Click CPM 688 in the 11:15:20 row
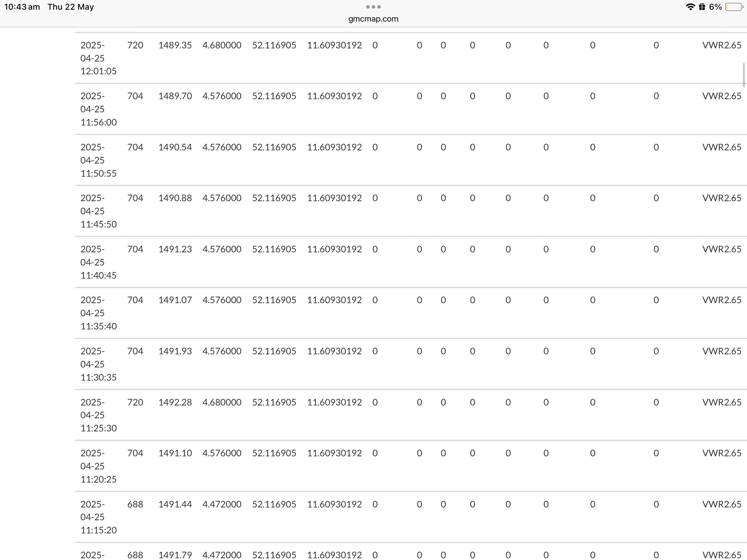This screenshot has height=560, width=747. [135, 504]
